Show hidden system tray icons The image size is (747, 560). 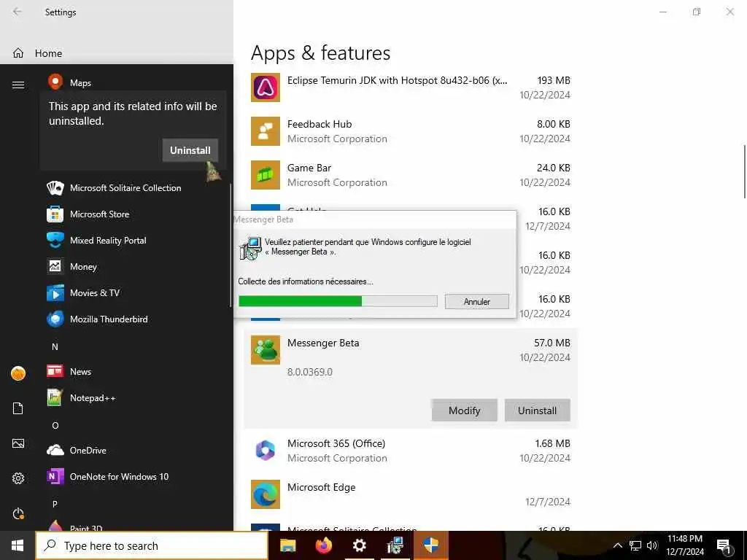617,545
